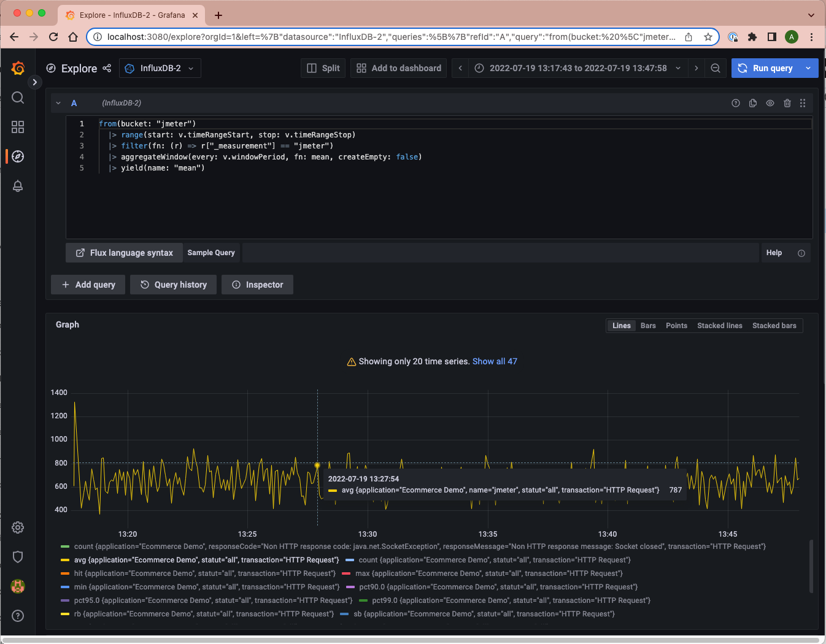
Task: Open the browser tab search dropdown
Action: tap(811, 15)
